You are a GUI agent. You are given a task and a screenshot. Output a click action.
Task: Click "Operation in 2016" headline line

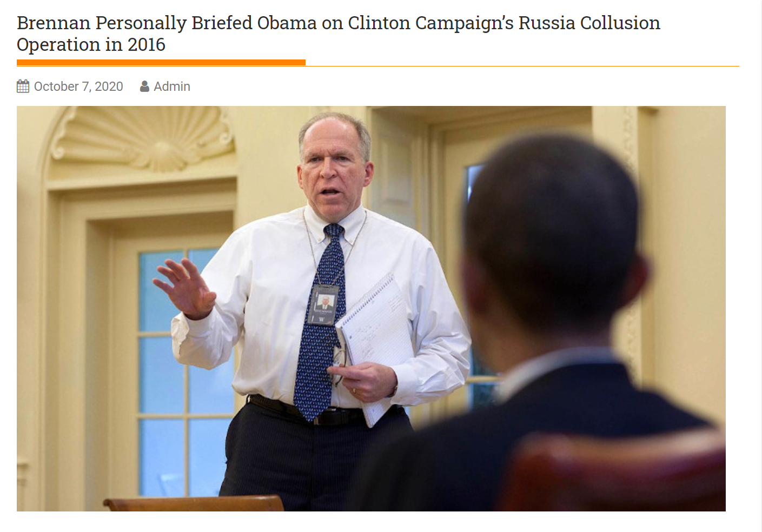[x=91, y=45]
